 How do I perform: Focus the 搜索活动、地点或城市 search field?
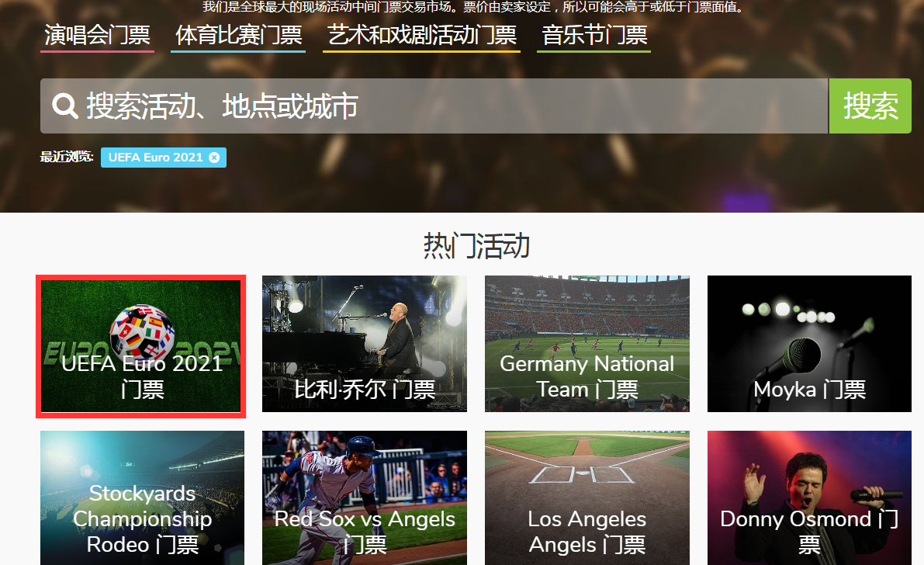pos(450,106)
